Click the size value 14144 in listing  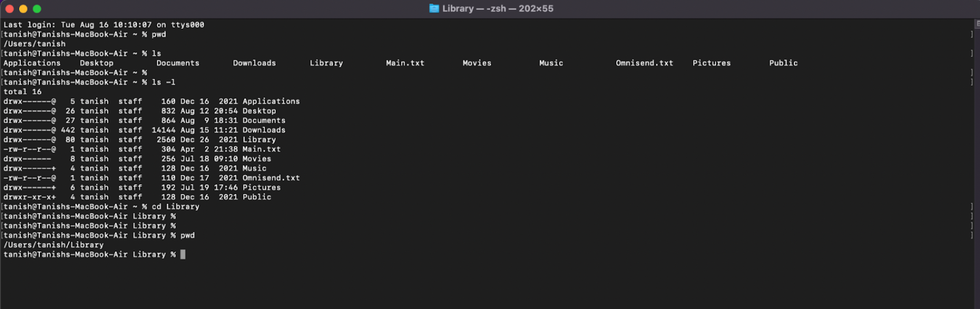(163, 130)
